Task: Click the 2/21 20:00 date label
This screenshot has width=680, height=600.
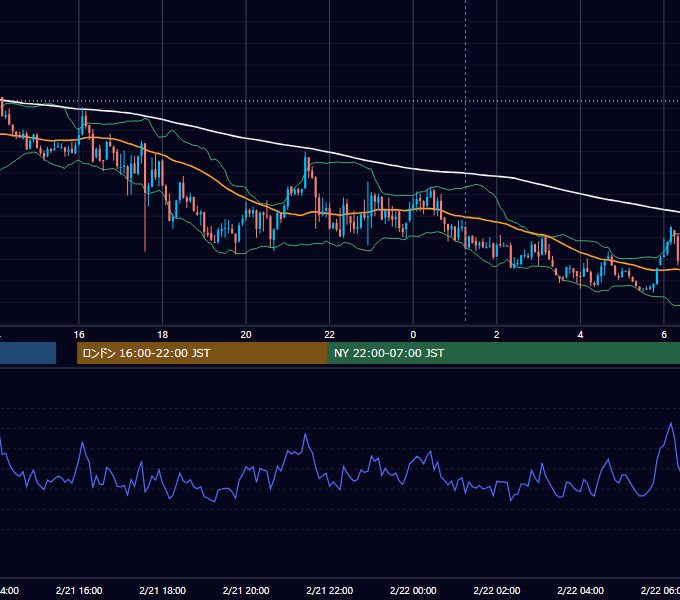Action: pyautogui.click(x=246, y=590)
